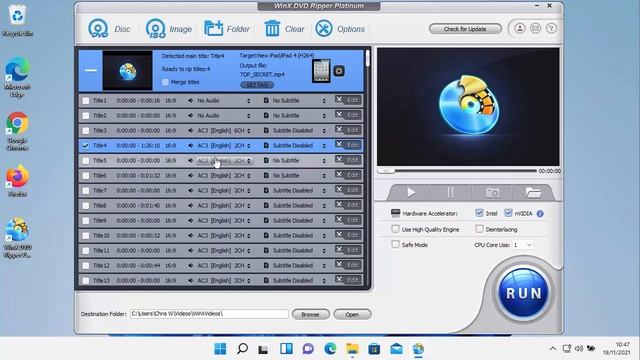
Task: Click the SET TAG button
Action: [x=257, y=85]
